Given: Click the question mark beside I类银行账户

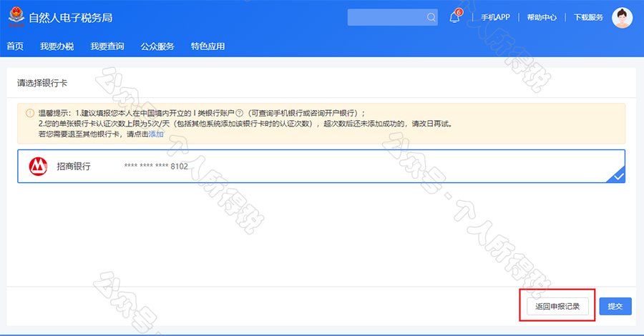Looking at the screenshot, I should [x=240, y=113].
